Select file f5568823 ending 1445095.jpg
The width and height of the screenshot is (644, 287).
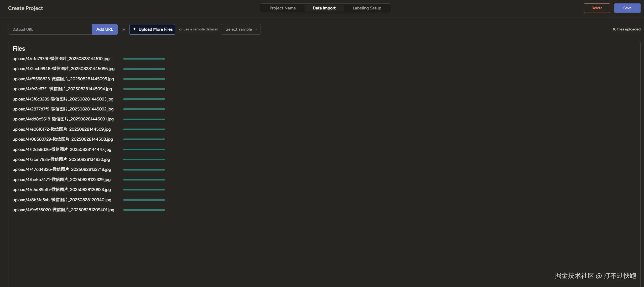point(63,79)
